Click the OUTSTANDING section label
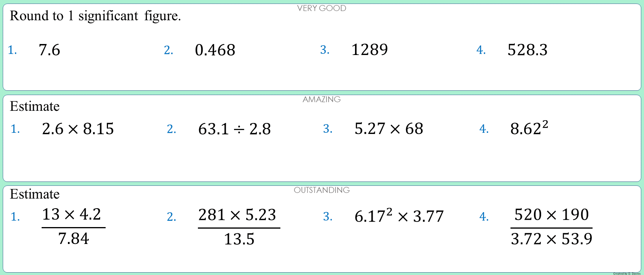This screenshot has width=644, height=275. click(322, 190)
